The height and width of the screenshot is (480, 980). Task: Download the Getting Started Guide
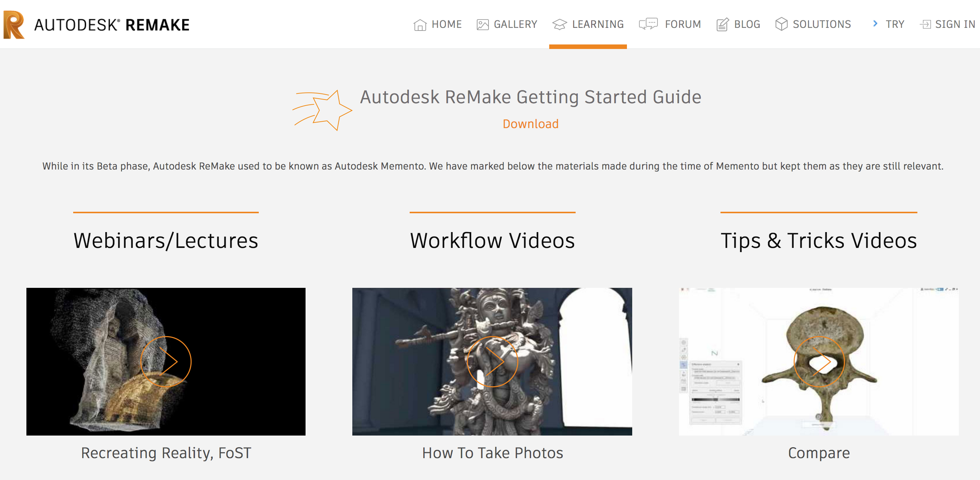click(530, 124)
